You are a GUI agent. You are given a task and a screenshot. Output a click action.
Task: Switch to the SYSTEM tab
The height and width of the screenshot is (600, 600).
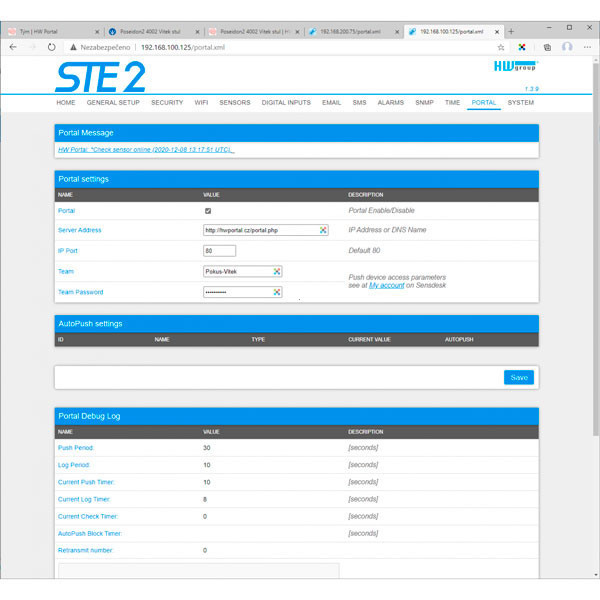tap(520, 103)
